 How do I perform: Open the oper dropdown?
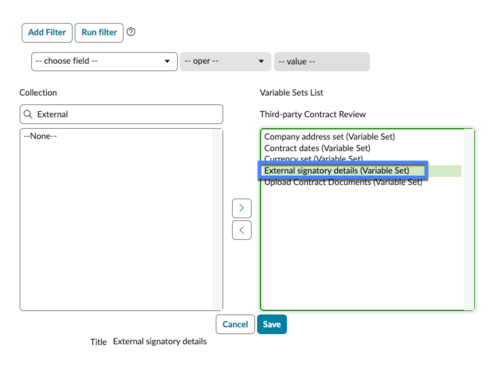click(225, 61)
